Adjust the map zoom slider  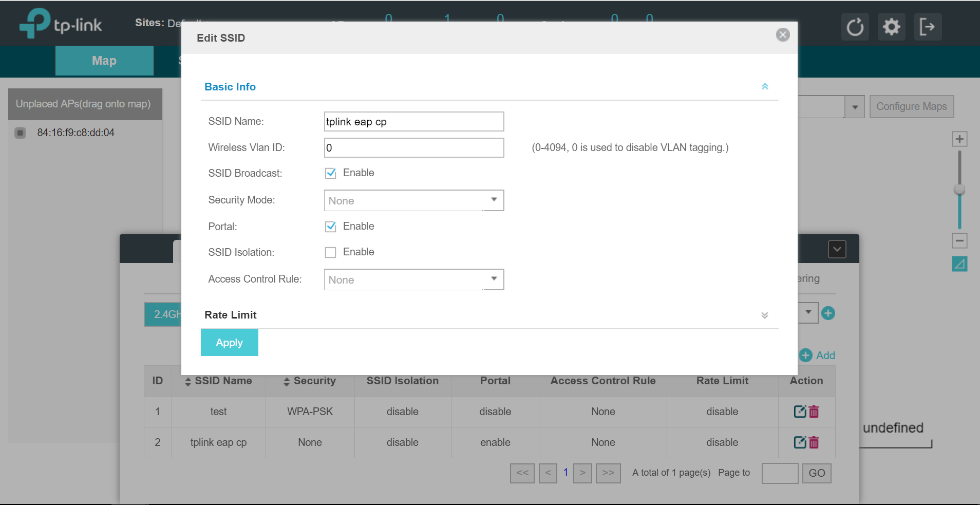(959, 189)
